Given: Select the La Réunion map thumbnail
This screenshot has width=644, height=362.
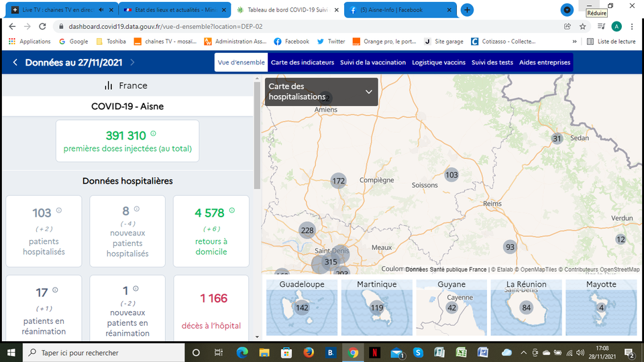Looking at the screenshot, I should (526, 308).
